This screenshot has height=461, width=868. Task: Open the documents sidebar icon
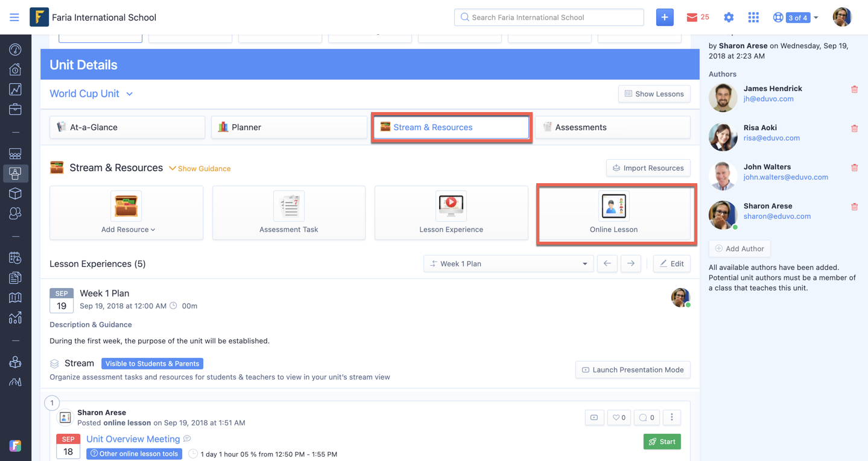[x=15, y=278]
